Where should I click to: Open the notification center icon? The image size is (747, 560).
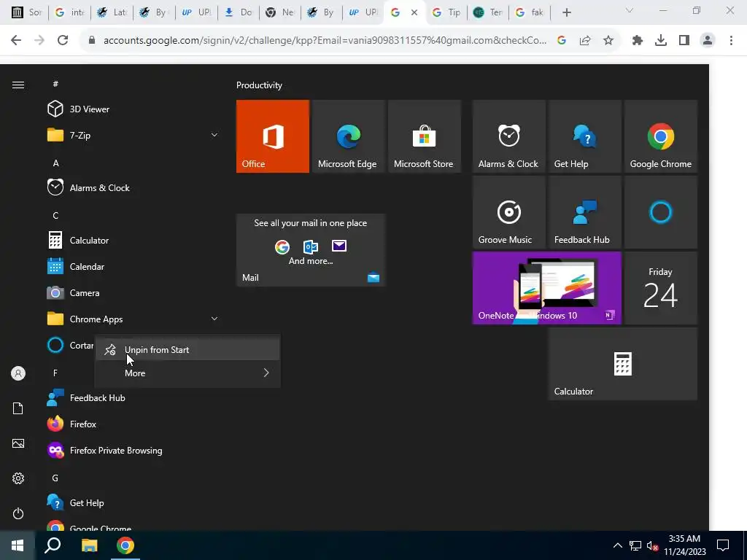[x=723, y=545]
